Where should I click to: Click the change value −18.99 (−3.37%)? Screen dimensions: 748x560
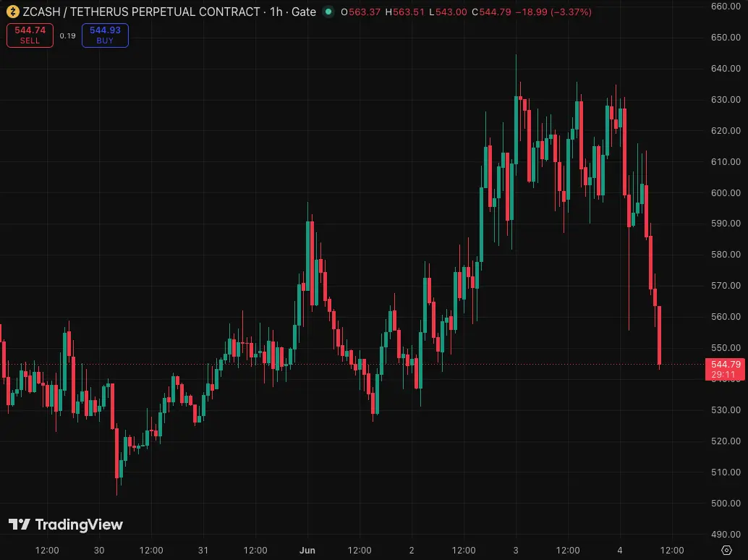pyautogui.click(x=553, y=12)
